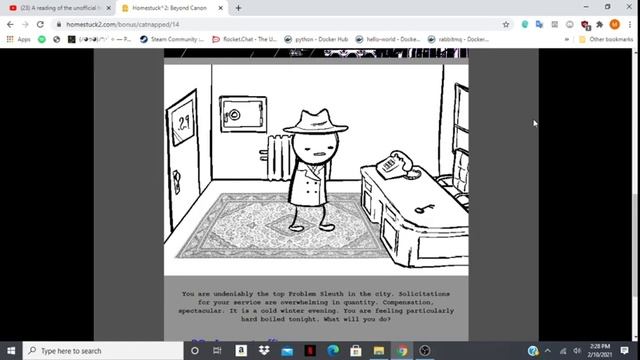The width and height of the screenshot is (640, 360).
Task: Click the Type here to search box
Action: coord(103,351)
